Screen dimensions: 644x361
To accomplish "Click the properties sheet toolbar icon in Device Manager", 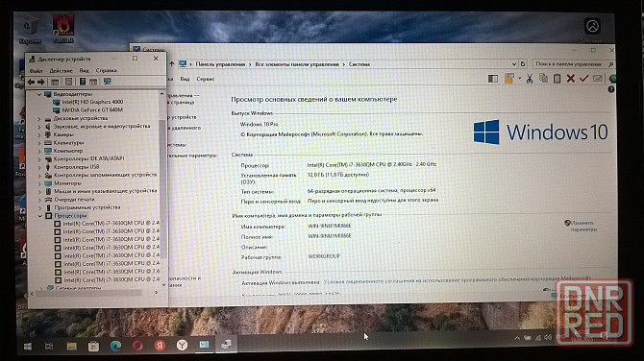I will click(68, 82).
